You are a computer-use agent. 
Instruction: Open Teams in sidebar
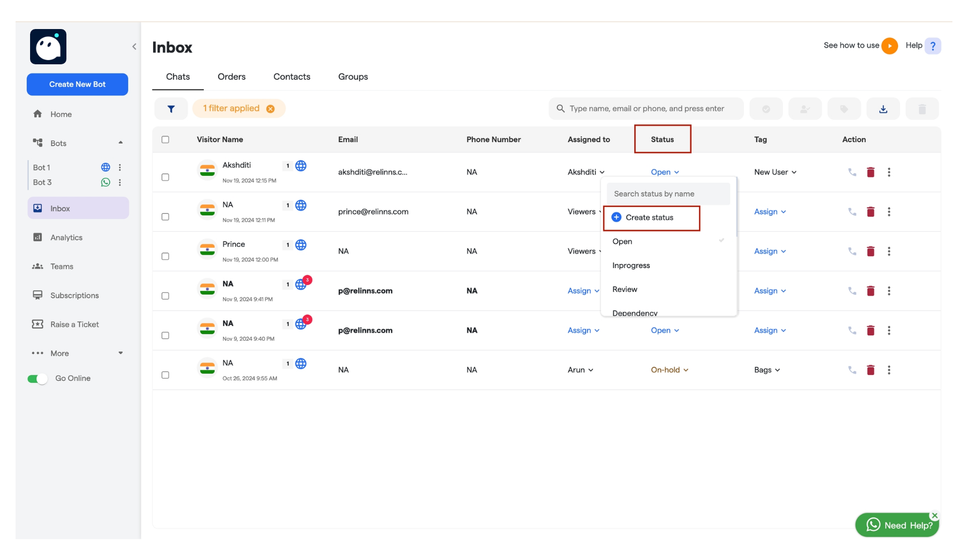(x=62, y=267)
